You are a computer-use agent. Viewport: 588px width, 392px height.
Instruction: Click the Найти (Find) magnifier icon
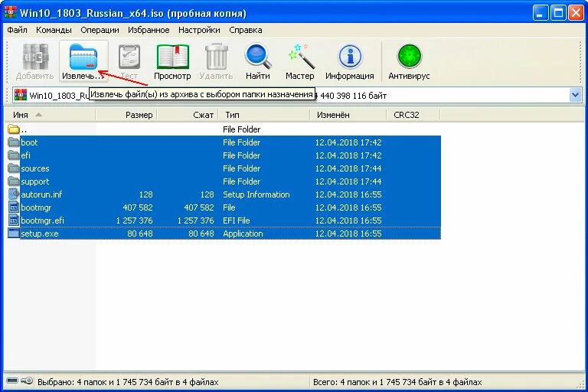(x=257, y=57)
